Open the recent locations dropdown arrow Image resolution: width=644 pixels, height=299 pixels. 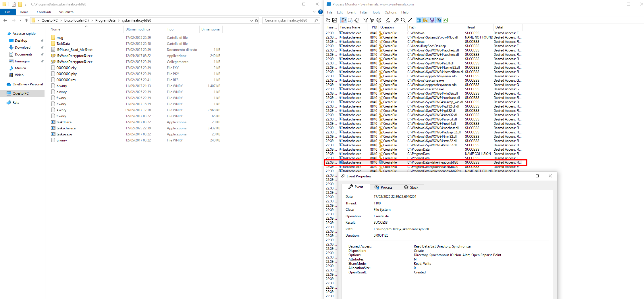click(20, 20)
